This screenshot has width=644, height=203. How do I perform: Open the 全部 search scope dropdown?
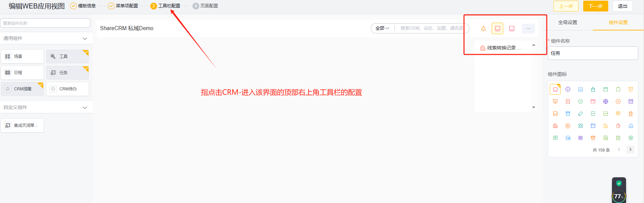pos(382,28)
